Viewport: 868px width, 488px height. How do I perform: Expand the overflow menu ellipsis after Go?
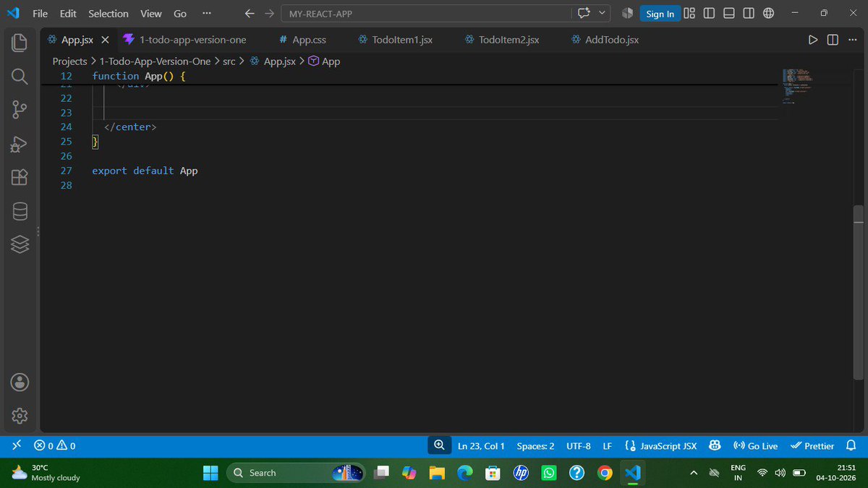(x=207, y=13)
